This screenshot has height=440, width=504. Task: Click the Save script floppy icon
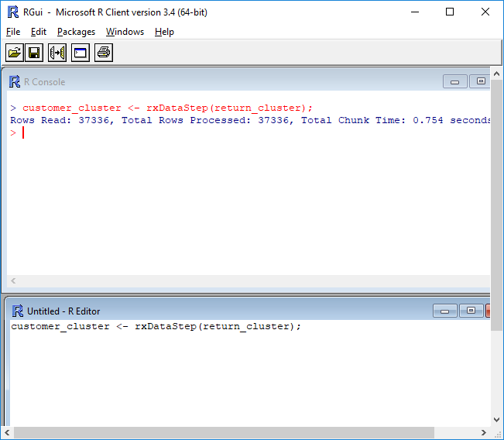pyautogui.click(x=34, y=53)
